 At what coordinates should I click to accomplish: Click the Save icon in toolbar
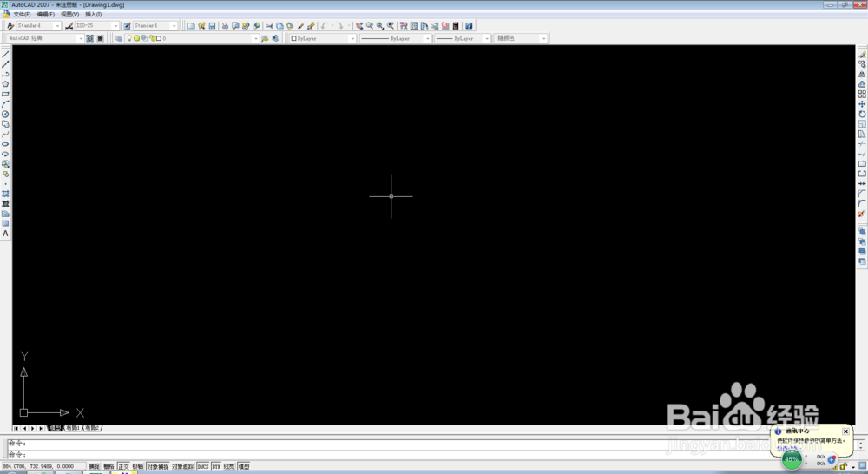pyautogui.click(x=212, y=26)
